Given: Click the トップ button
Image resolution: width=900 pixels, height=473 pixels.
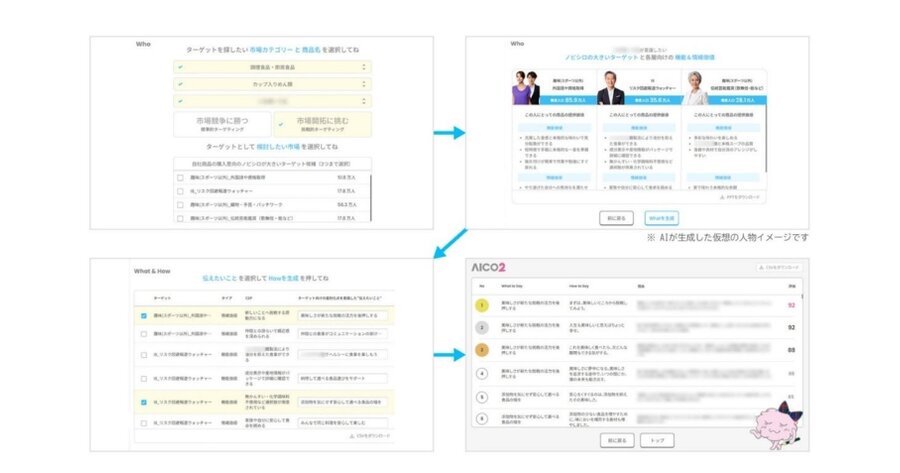Looking at the screenshot, I should (657, 440).
